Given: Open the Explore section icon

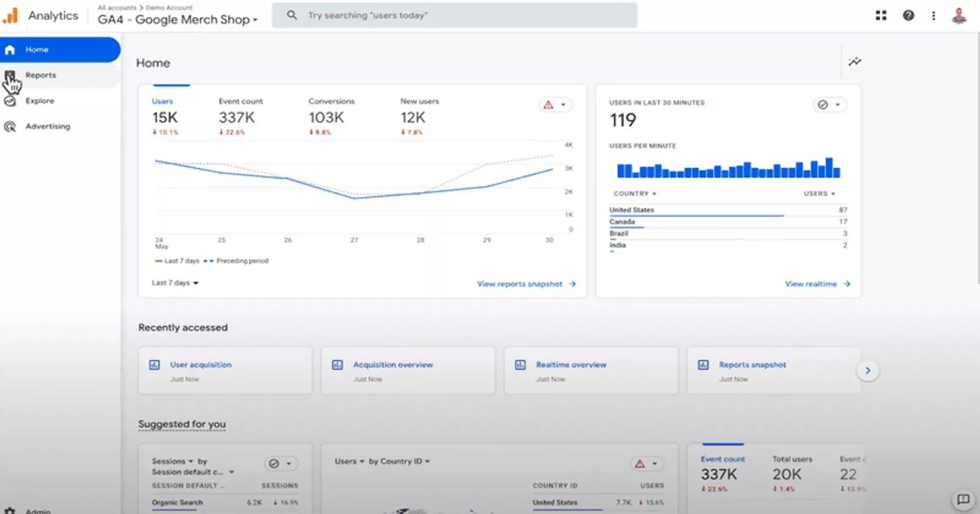Looking at the screenshot, I should click(x=9, y=100).
